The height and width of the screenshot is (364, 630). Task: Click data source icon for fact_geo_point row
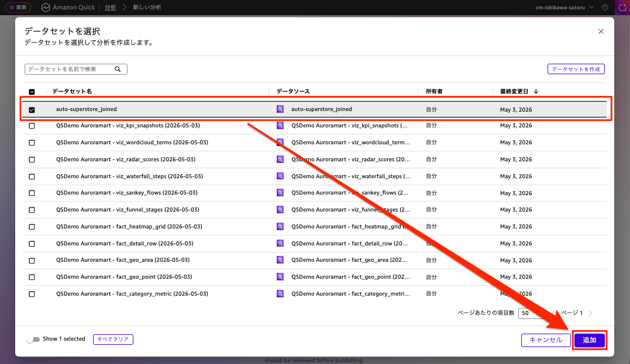pos(280,276)
